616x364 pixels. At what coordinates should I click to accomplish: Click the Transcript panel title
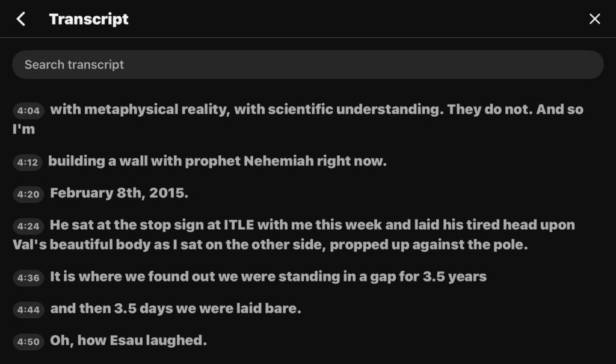88,19
